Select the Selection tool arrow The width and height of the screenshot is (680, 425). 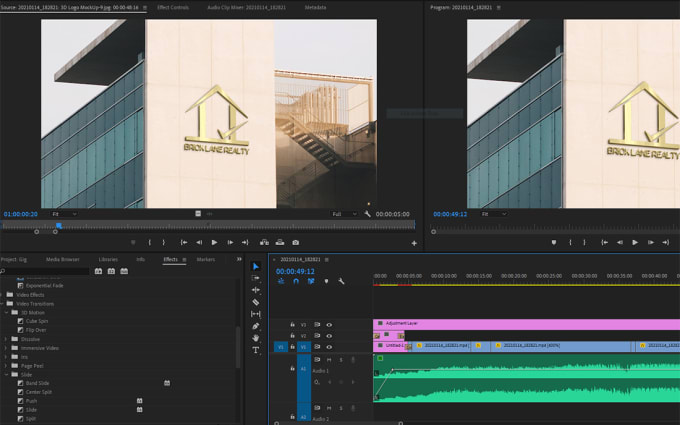256,266
